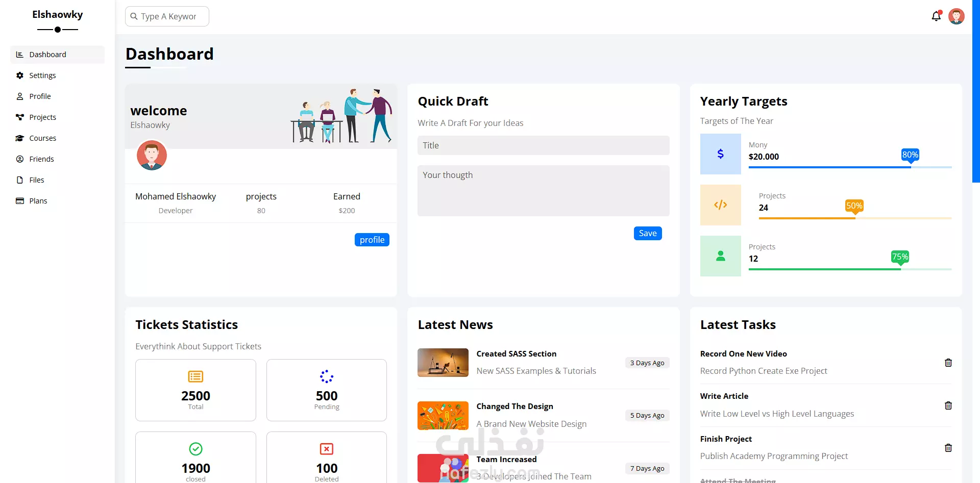Click the 100 Deleted tickets card
This screenshot has height=483, width=980.
tap(327, 457)
